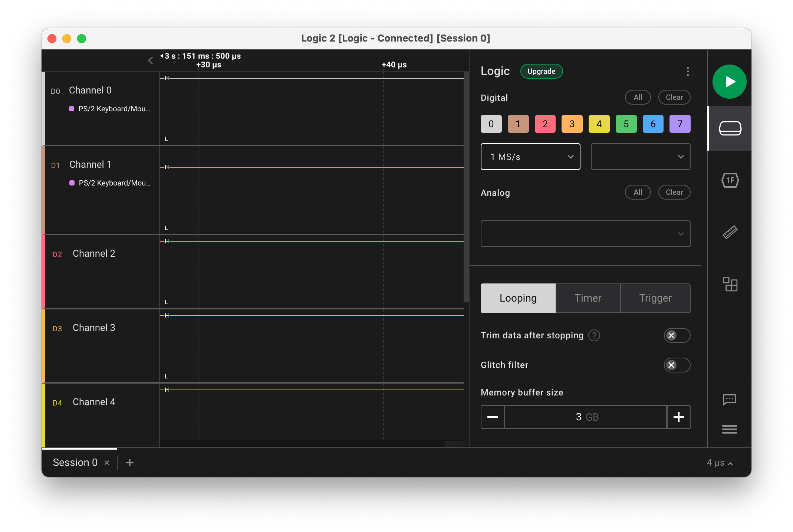Toggle Trim data after stopping switch

pos(677,335)
